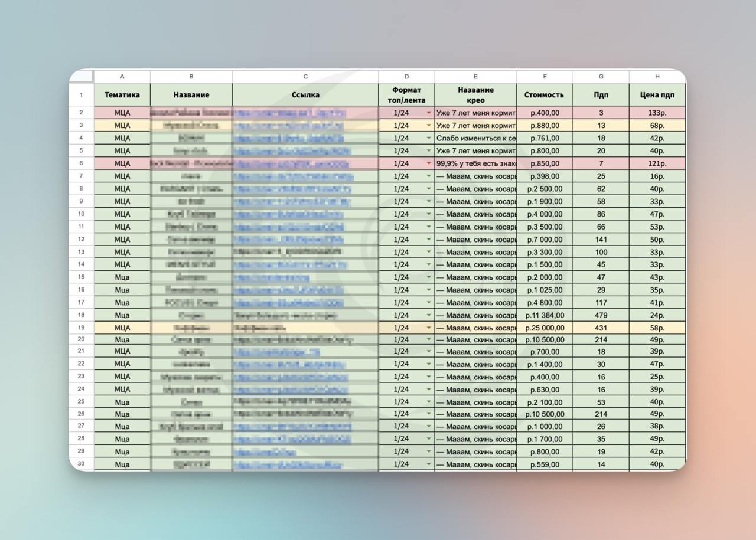Select column G by its header
Image resolution: width=756 pixels, height=540 pixels.
point(601,77)
